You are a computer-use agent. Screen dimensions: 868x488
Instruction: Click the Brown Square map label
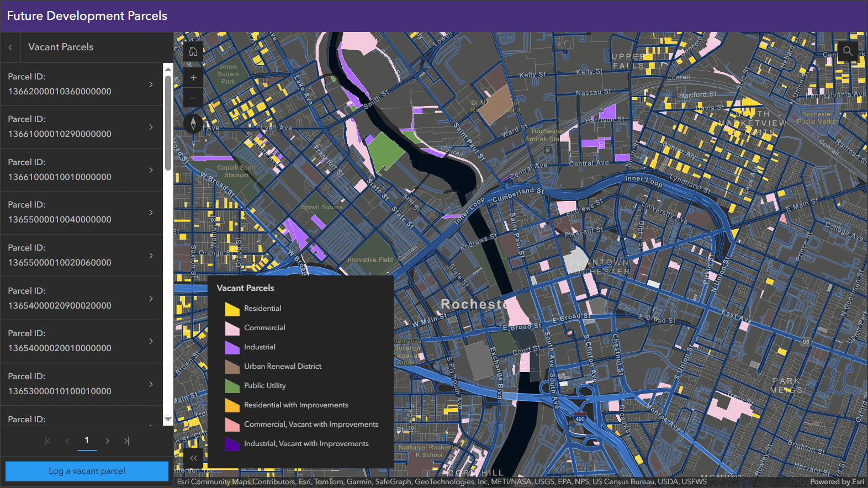pos(322,208)
